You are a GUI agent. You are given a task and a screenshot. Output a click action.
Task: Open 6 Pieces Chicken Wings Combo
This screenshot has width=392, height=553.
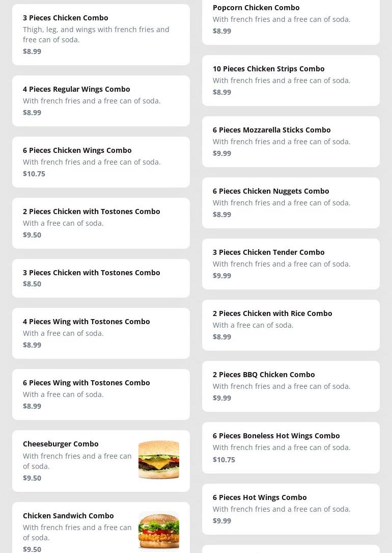click(77, 150)
